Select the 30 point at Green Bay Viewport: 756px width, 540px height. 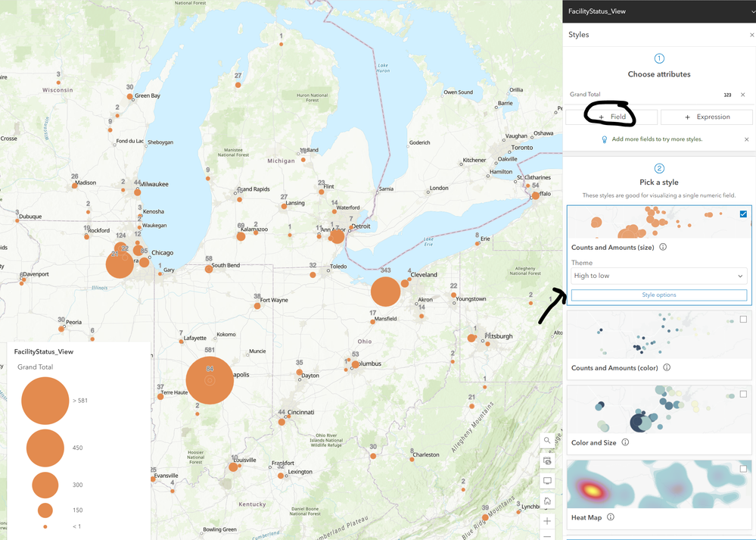point(129,96)
